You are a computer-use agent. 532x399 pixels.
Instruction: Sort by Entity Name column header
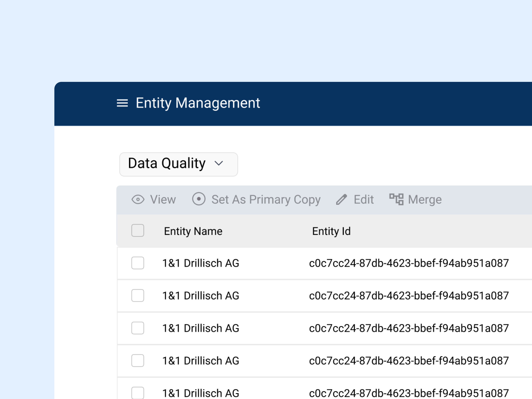tap(193, 231)
